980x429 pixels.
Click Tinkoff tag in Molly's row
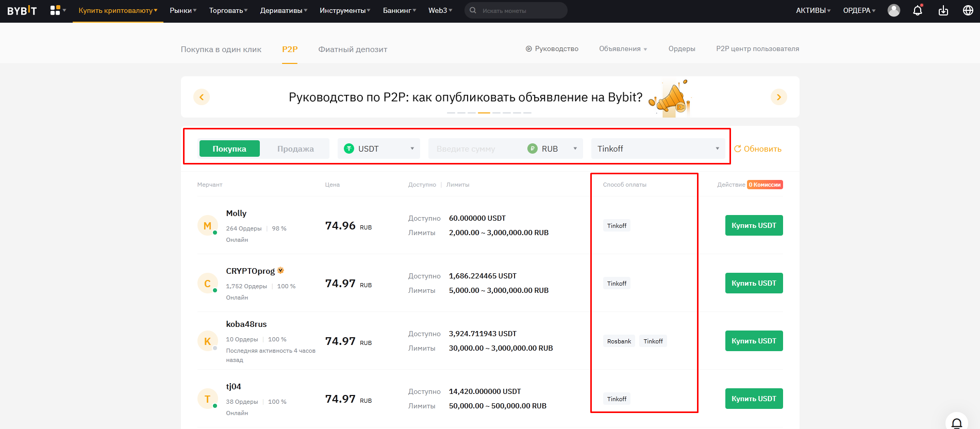click(617, 226)
